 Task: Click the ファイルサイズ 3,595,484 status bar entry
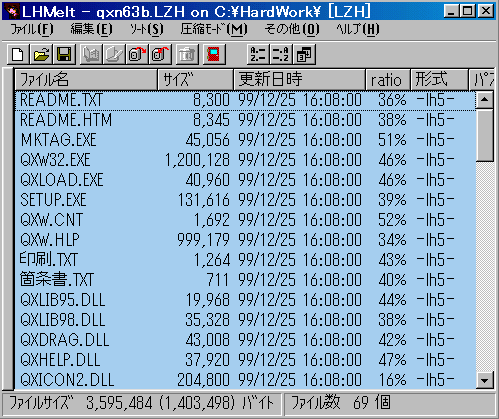coord(142,403)
